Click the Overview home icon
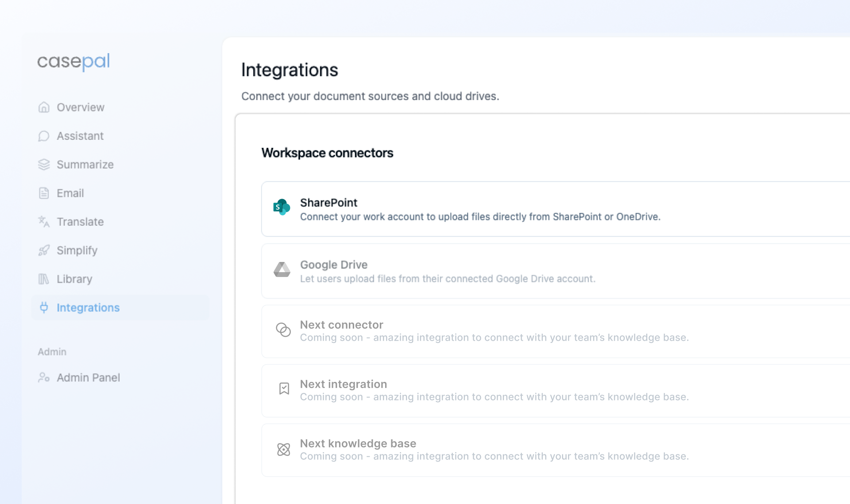 [x=44, y=107]
